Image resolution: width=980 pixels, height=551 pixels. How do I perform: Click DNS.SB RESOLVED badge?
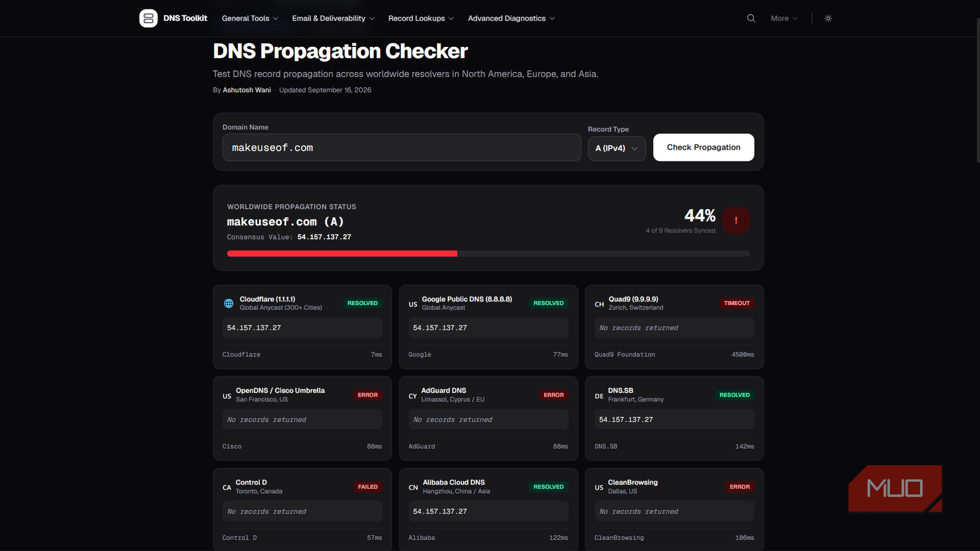click(x=734, y=395)
